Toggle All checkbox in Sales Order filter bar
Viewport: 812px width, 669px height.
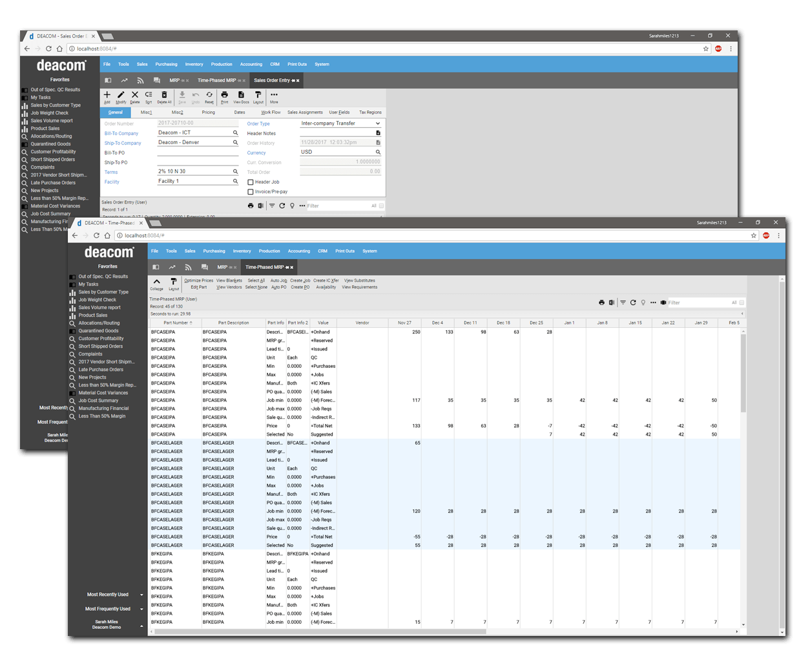pos(381,206)
